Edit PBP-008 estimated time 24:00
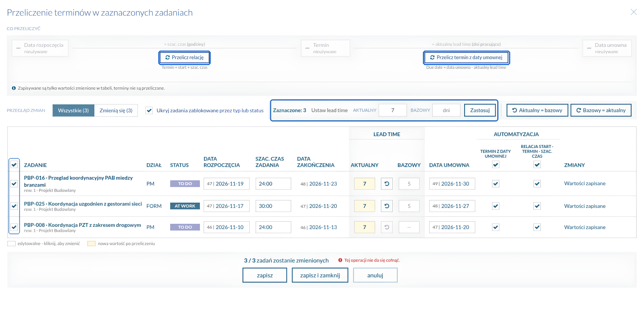 (x=274, y=227)
